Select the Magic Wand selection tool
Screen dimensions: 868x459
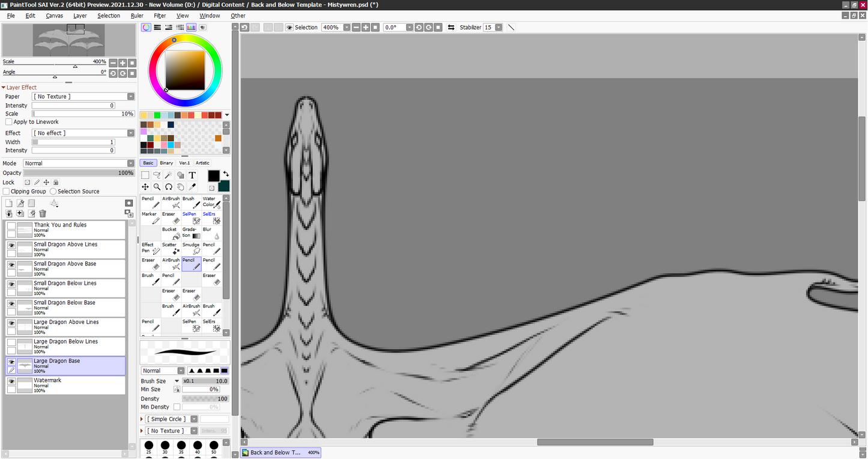click(168, 175)
